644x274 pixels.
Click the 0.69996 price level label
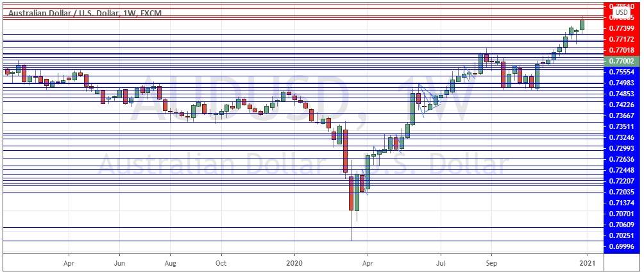622,246
